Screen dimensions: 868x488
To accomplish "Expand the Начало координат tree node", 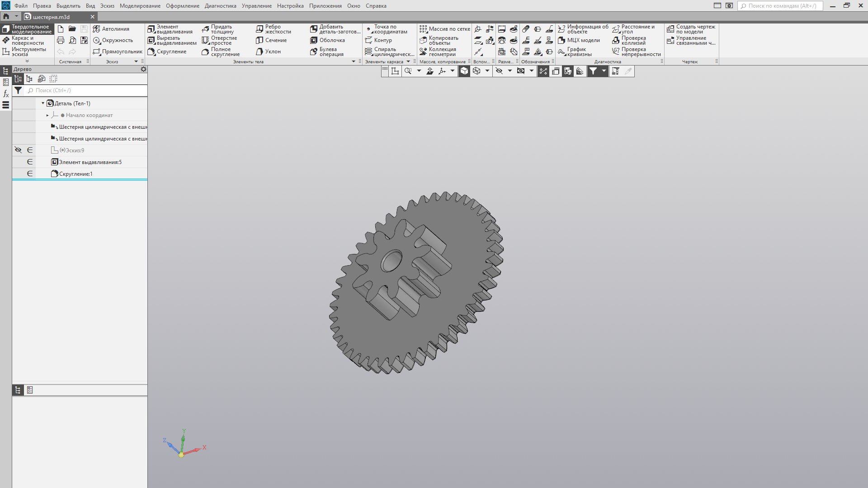I will click(x=47, y=115).
